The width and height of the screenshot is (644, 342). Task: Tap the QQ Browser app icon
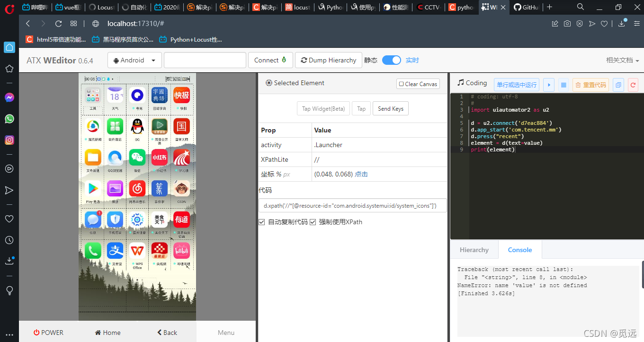pos(115,158)
